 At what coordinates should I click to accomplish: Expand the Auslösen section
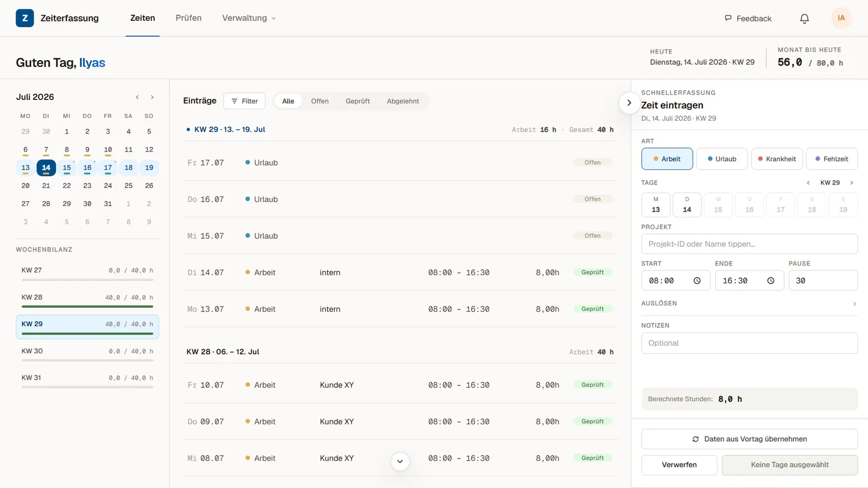pyautogui.click(x=749, y=304)
